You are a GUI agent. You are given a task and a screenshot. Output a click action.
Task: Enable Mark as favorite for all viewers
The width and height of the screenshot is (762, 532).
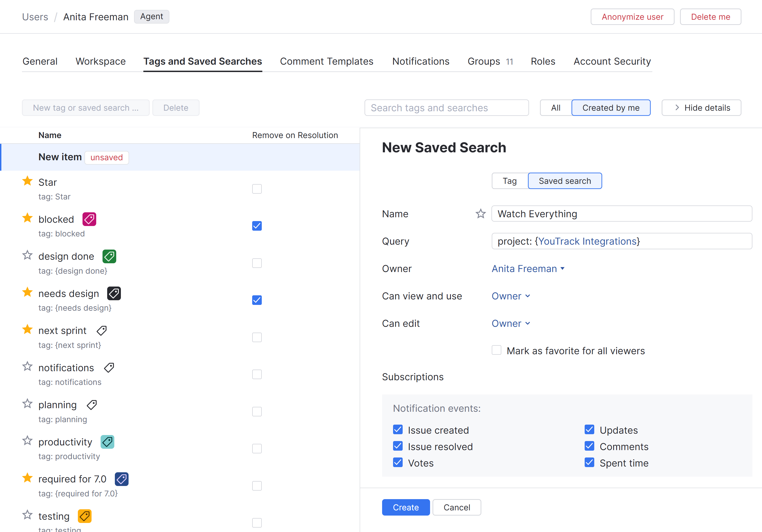[496, 350]
